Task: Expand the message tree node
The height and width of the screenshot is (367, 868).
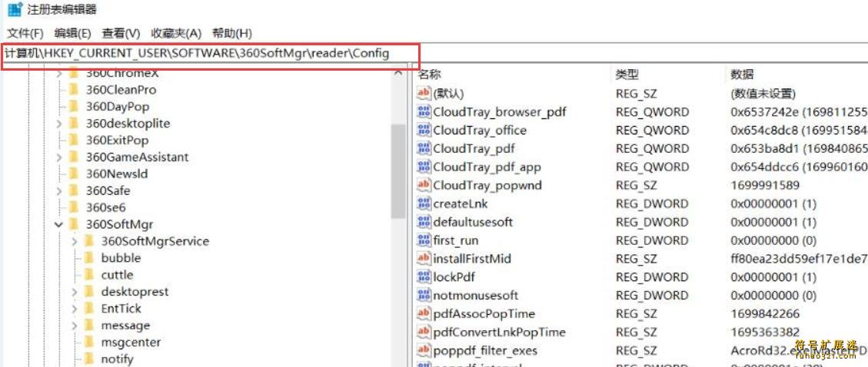Action: 75,326
